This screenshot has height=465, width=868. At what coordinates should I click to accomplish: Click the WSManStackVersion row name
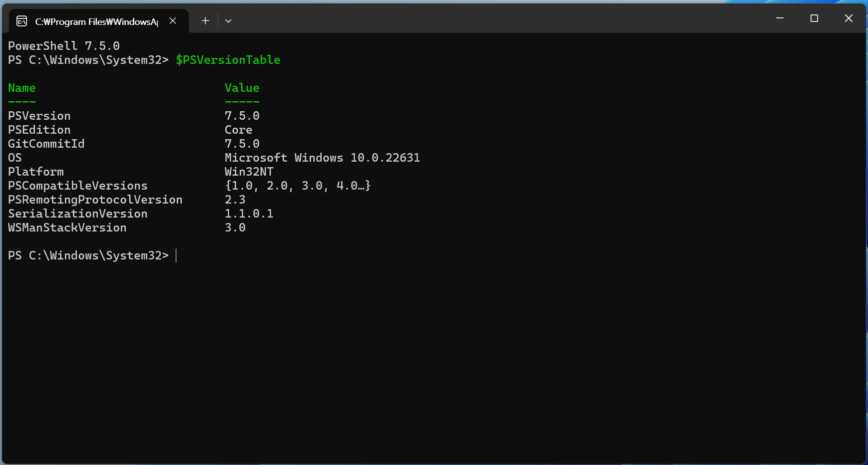click(x=67, y=228)
